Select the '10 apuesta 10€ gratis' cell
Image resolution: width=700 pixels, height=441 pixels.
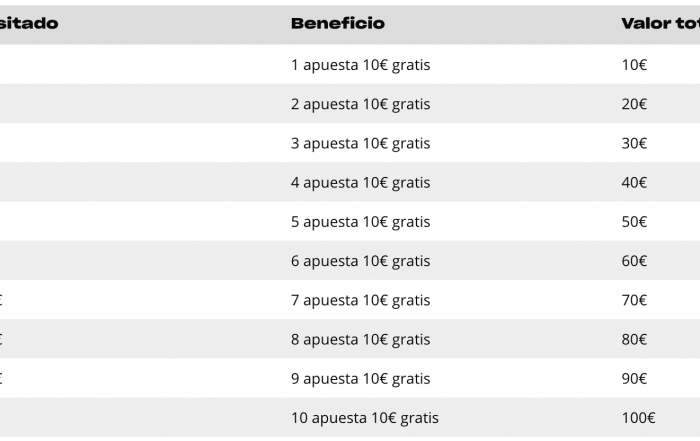click(x=365, y=419)
